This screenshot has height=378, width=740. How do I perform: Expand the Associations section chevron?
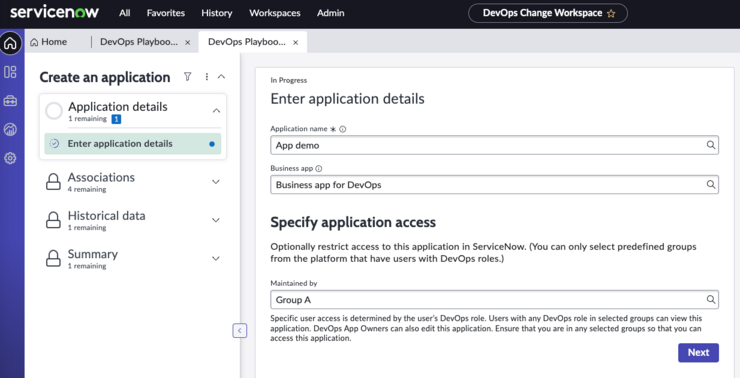216,182
